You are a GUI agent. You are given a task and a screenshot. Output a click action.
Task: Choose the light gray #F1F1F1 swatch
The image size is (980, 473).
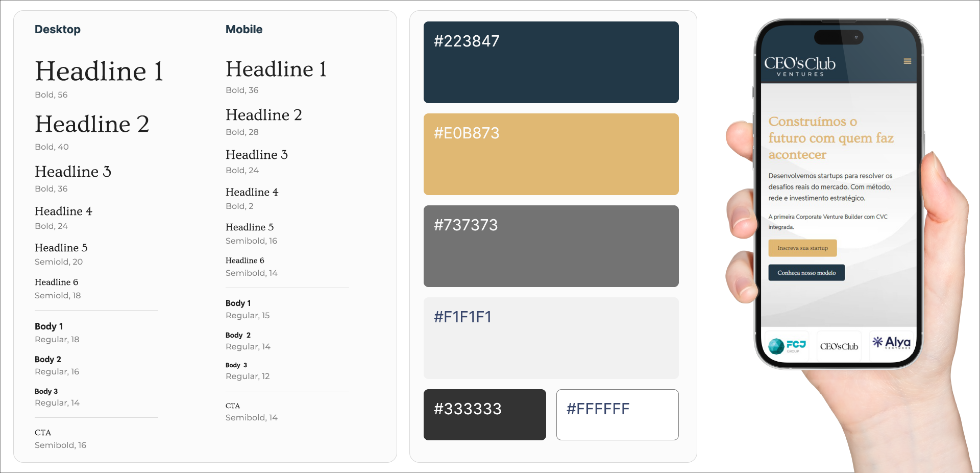(x=551, y=338)
